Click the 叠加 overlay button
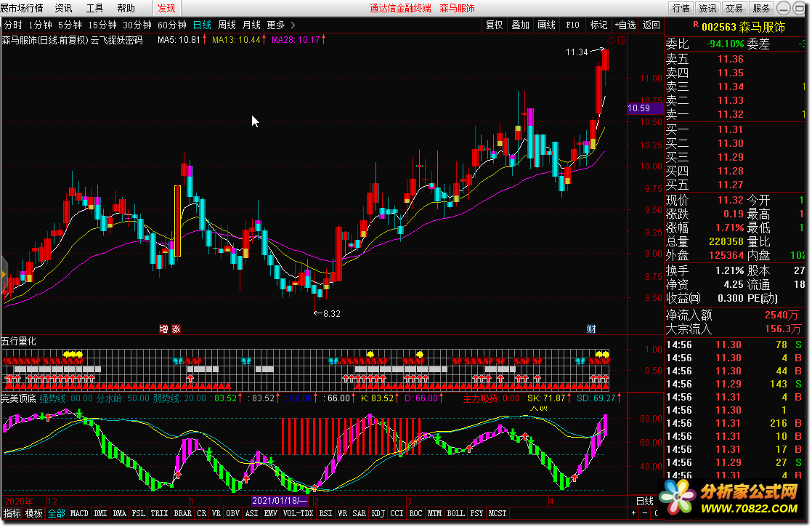Image resolution: width=812 pixels, height=527 pixels. click(521, 25)
